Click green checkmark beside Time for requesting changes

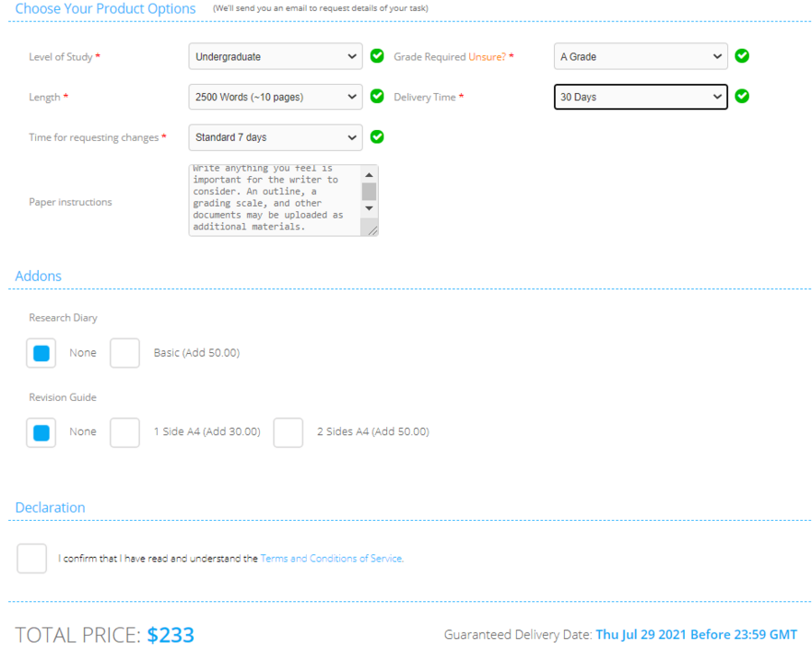[x=377, y=136]
